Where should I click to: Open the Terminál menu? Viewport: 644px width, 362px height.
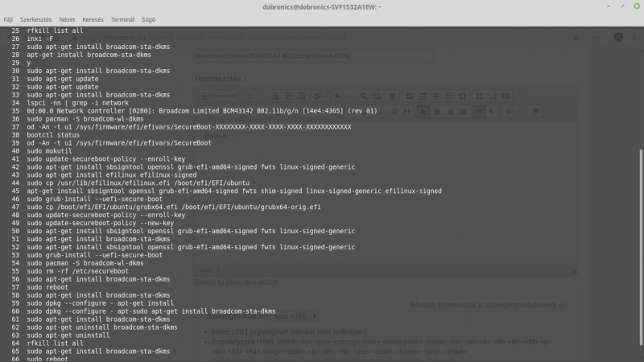click(x=122, y=19)
